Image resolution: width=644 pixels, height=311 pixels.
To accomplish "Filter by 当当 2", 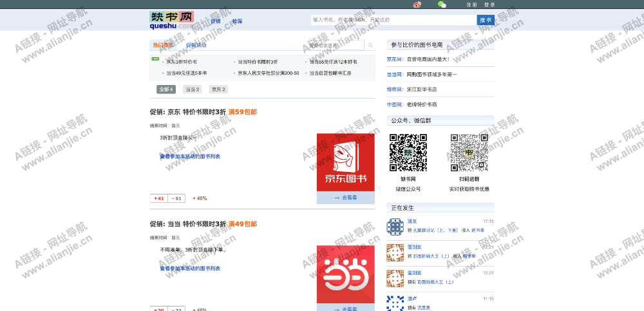I will [192, 90].
